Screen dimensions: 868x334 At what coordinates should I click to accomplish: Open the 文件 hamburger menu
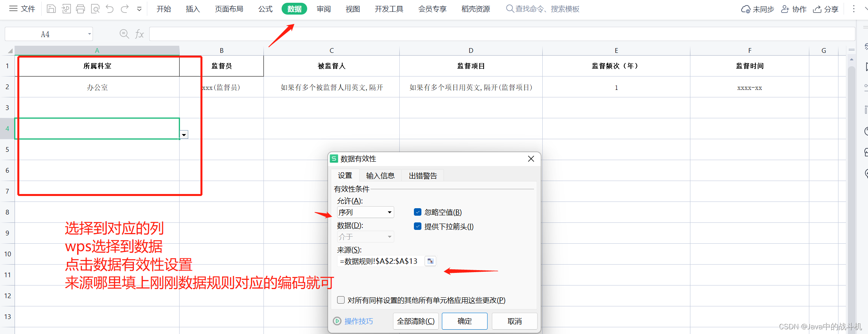pos(22,9)
